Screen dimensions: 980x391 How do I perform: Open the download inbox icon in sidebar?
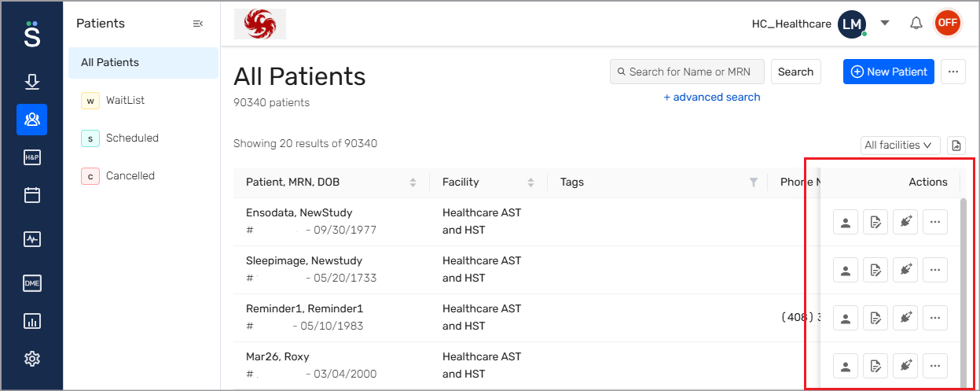tap(32, 82)
